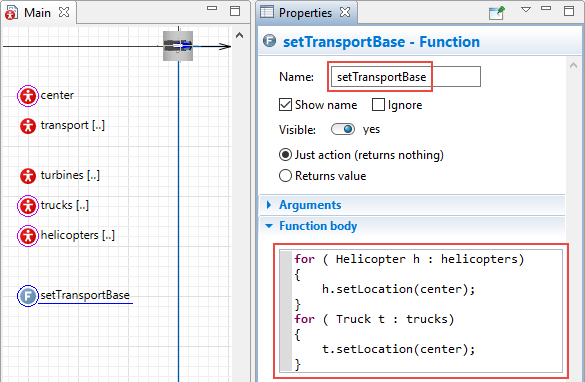The height and width of the screenshot is (382, 585).
Task: Click the Main canvas scroll up arrow
Action: [x=240, y=36]
